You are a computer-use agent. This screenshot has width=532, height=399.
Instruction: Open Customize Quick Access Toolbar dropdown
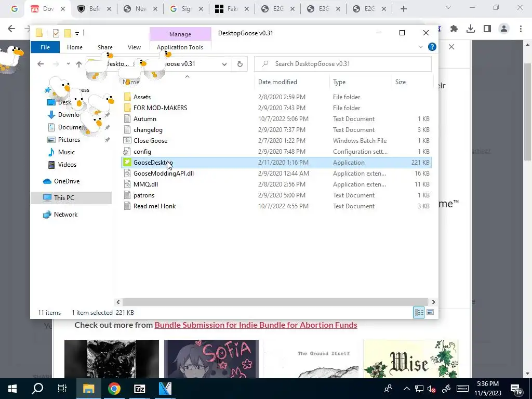pos(77,33)
